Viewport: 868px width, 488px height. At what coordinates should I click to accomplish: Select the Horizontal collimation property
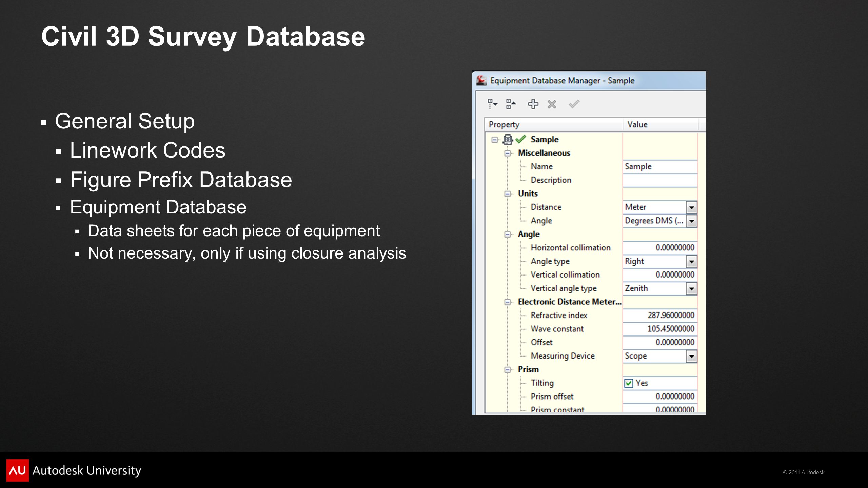pos(571,248)
